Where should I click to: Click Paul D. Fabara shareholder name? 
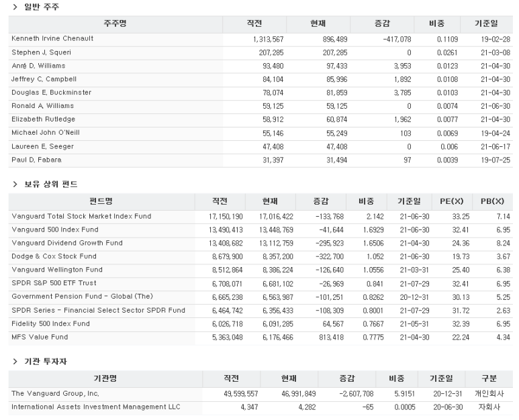tap(36, 160)
